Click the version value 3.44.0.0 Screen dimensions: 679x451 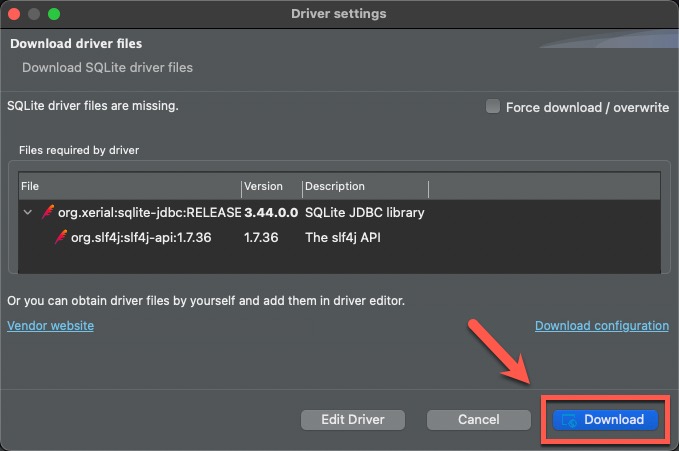tap(271, 212)
